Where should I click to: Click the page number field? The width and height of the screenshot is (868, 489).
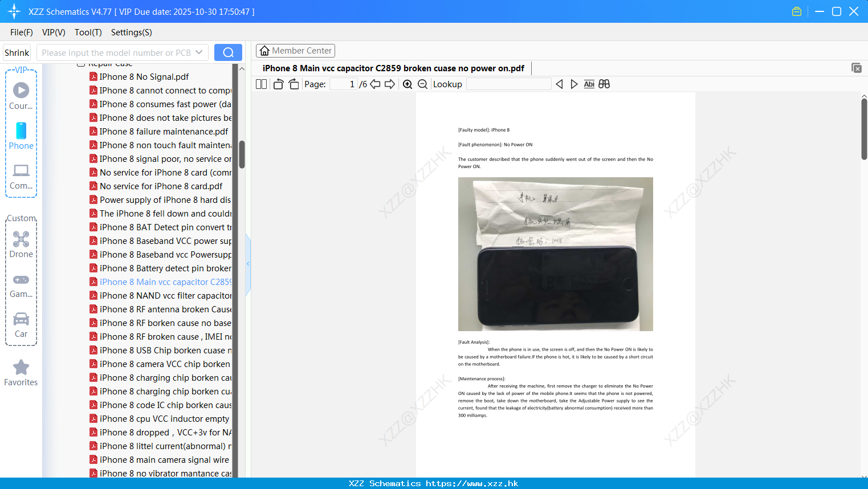[344, 84]
